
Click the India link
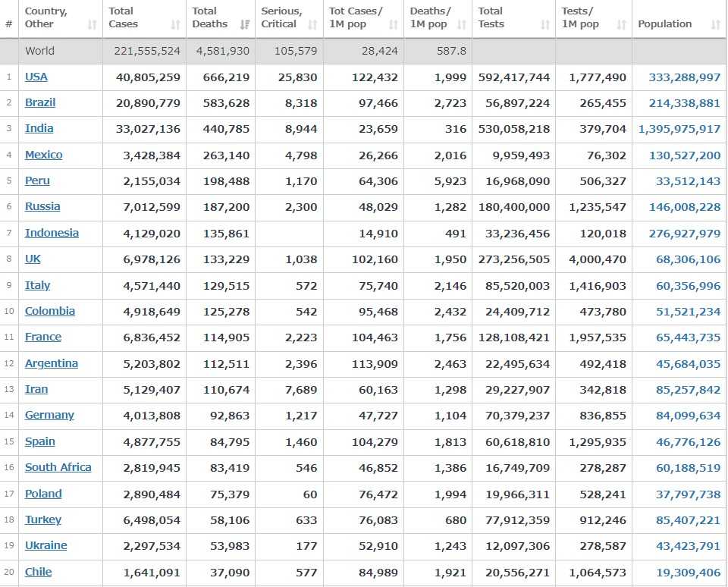pyautogui.click(x=39, y=128)
